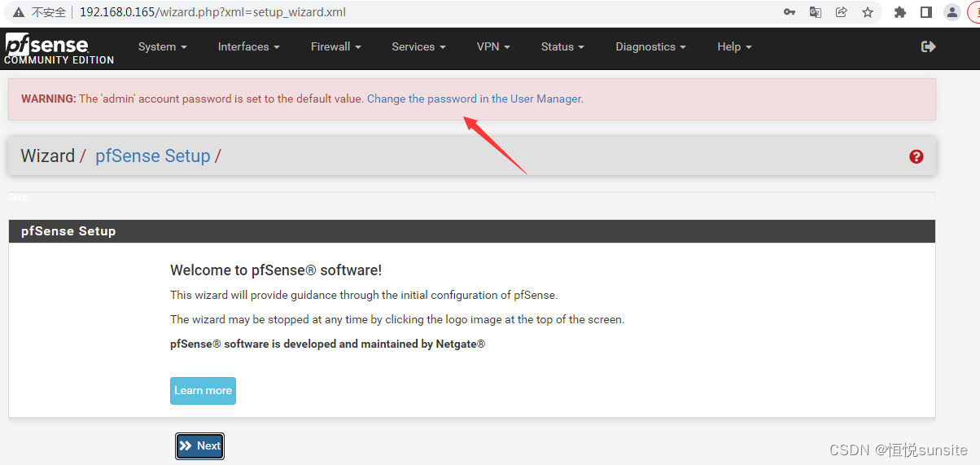Open the System dropdown menu
980x465 pixels.
click(163, 46)
